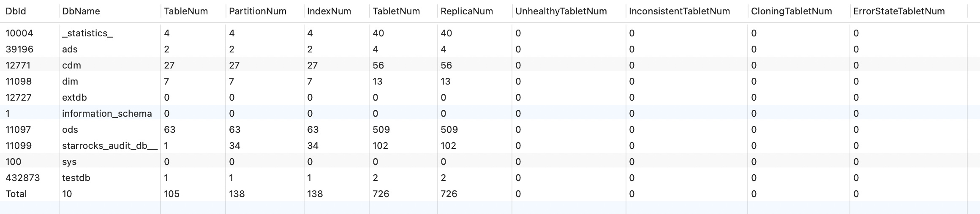
Task: Click the TabletNum column header
Action: [x=396, y=11]
